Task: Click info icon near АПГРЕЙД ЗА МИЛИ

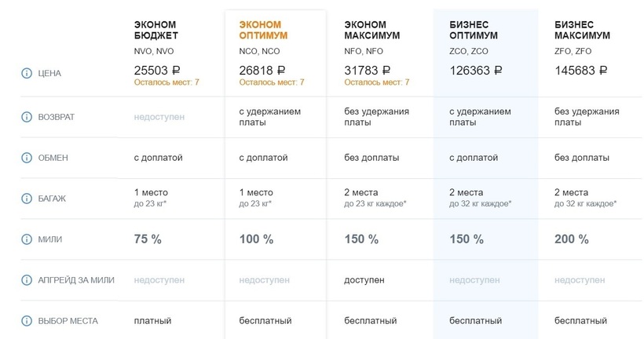Action: [x=26, y=280]
